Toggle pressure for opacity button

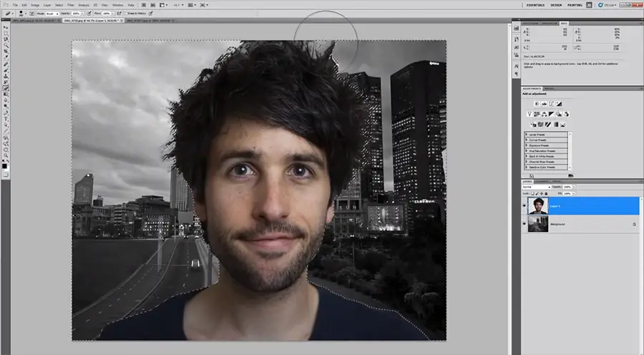click(89, 13)
